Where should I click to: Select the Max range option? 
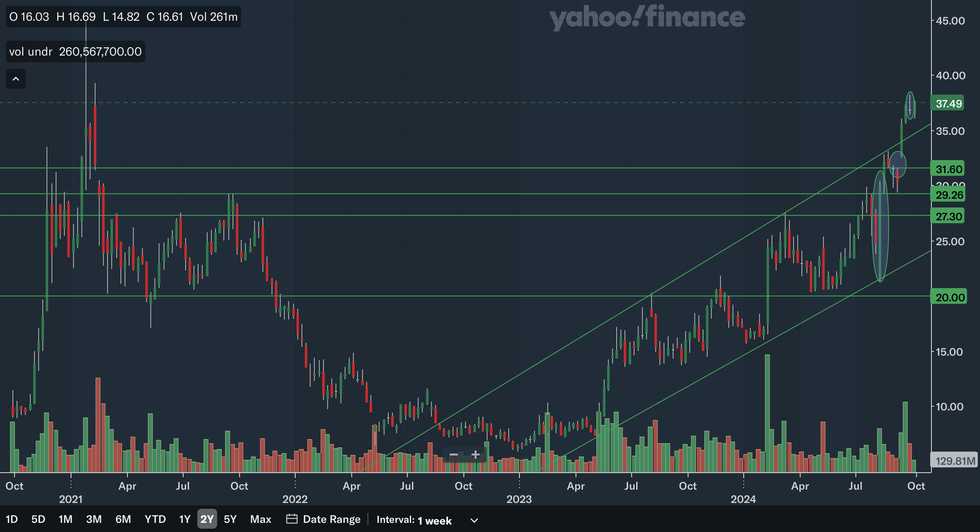(260, 519)
